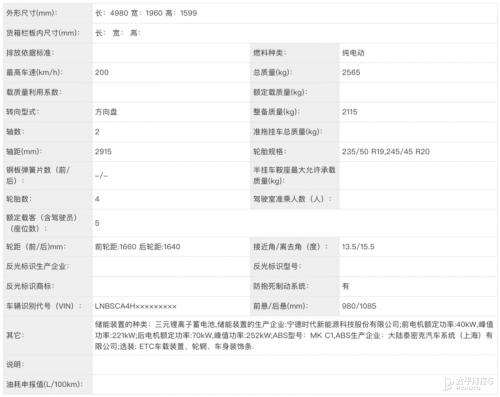Click the 半挂车鞍座最大允许承载质量(kg) label

coord(294,175)
